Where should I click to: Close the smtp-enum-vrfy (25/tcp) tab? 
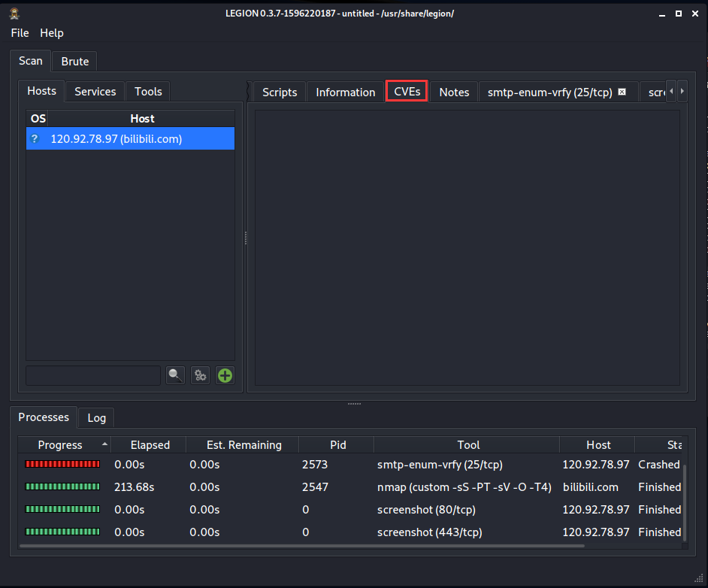(x=622, y=92)
